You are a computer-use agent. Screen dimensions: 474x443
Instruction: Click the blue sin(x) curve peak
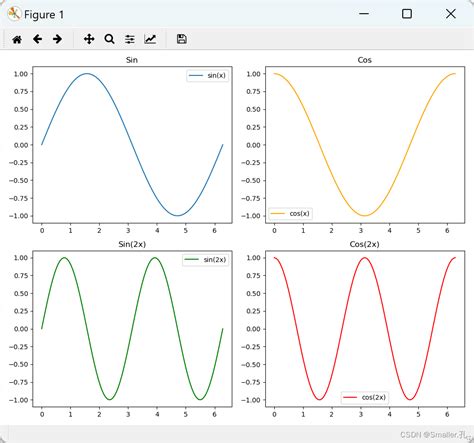[87, 74]
